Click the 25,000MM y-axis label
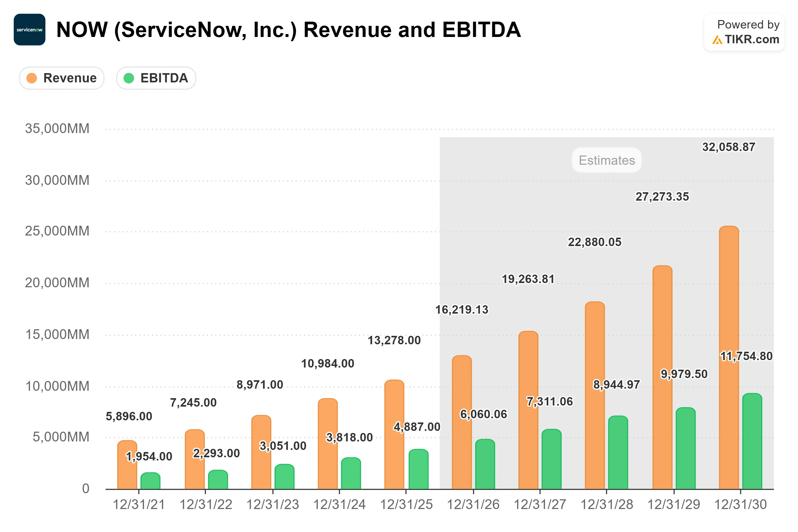 [57, 231]
